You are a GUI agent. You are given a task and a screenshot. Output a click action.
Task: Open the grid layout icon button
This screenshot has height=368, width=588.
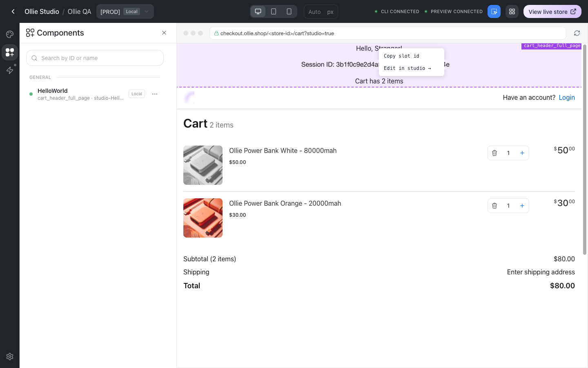pos(512,11)
